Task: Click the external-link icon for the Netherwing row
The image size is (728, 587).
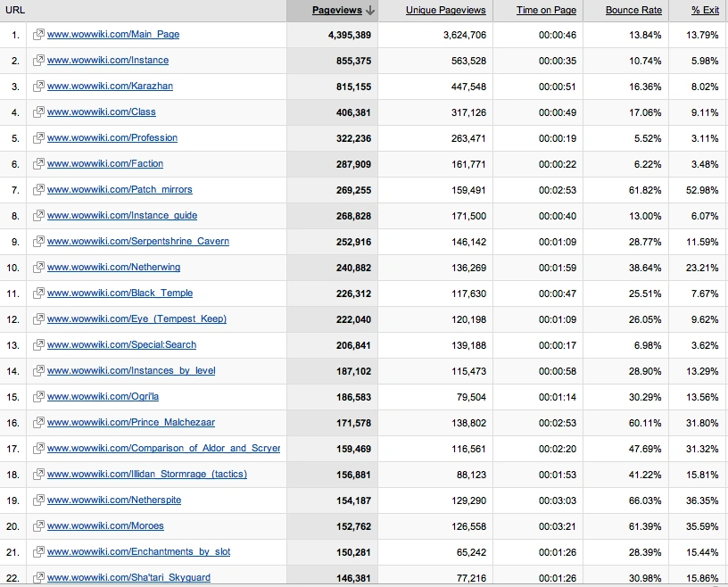Action: 38,267
